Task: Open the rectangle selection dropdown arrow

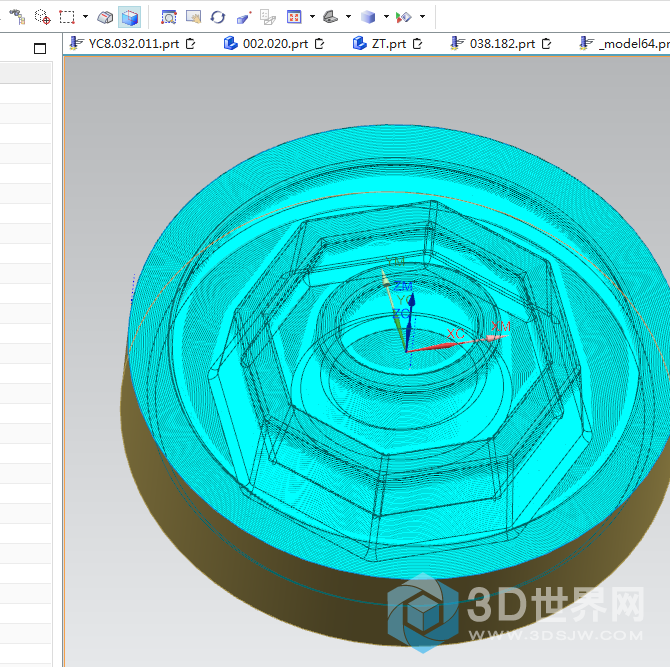Action: click(85, 17)
